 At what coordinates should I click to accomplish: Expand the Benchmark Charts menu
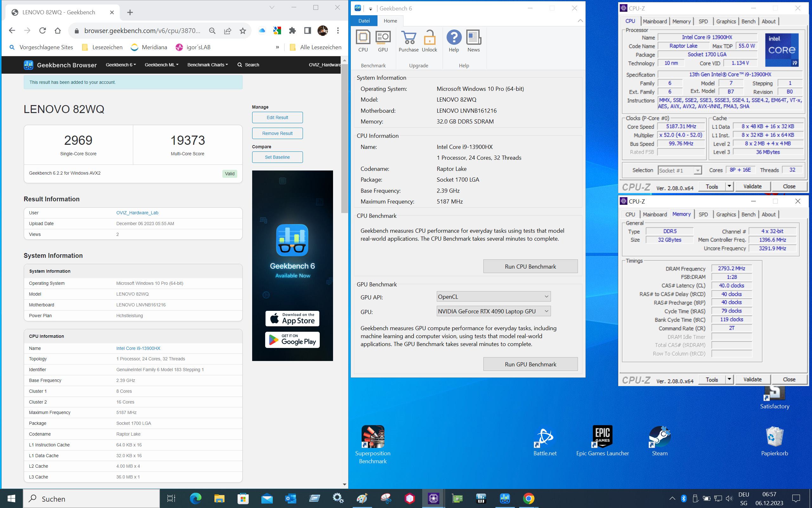tap(207, 65)
